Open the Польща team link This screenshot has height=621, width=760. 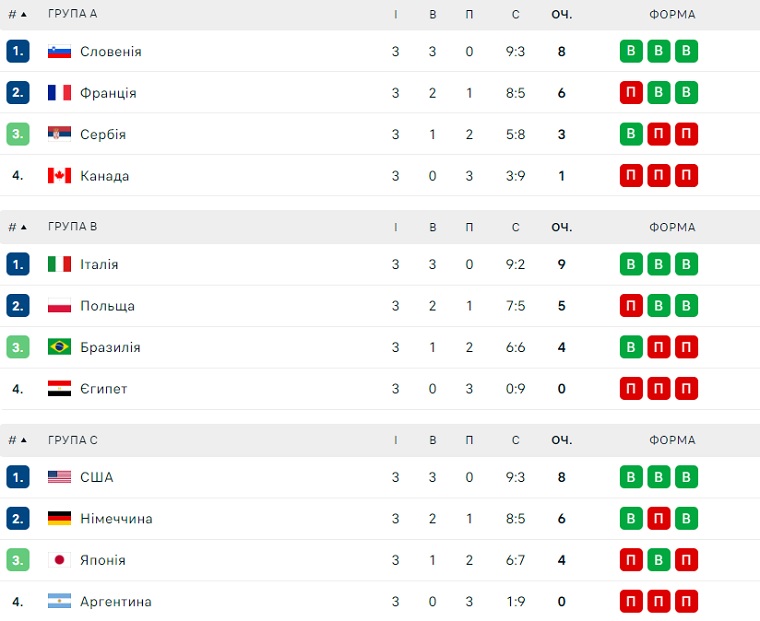point(107,306)
